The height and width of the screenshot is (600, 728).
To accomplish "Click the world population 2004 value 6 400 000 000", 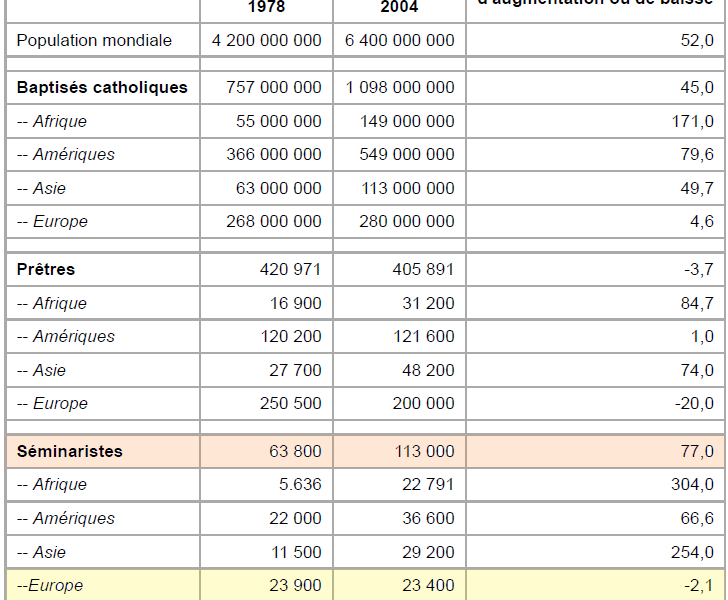I will [399, 40].
